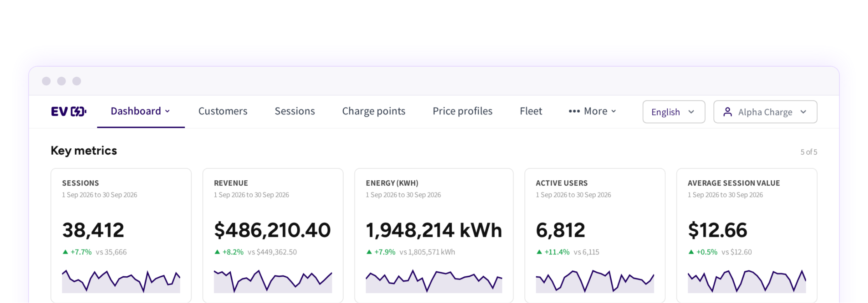The width and height of the screenshot is (868, 303).
Task: Open the English language selector
Action: (674, 112)
